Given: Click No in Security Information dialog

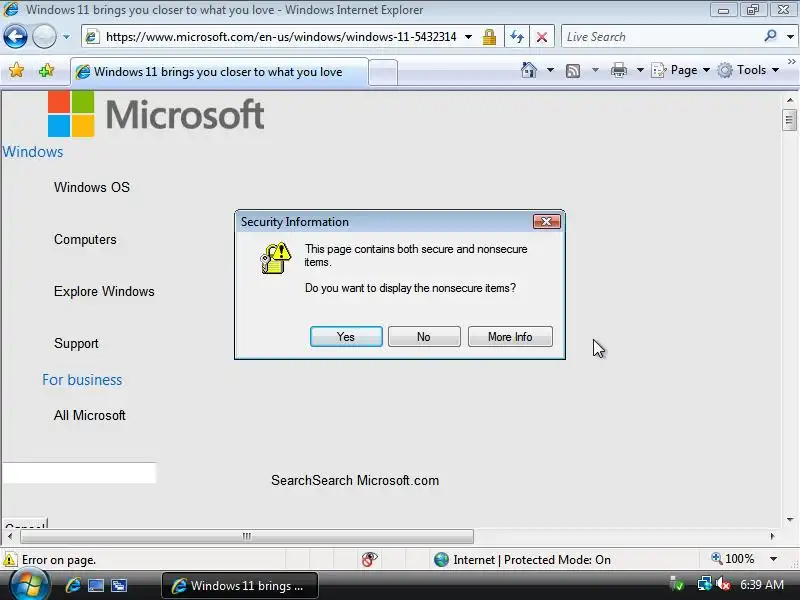Looking at the screenshot, I should (424, 337).
